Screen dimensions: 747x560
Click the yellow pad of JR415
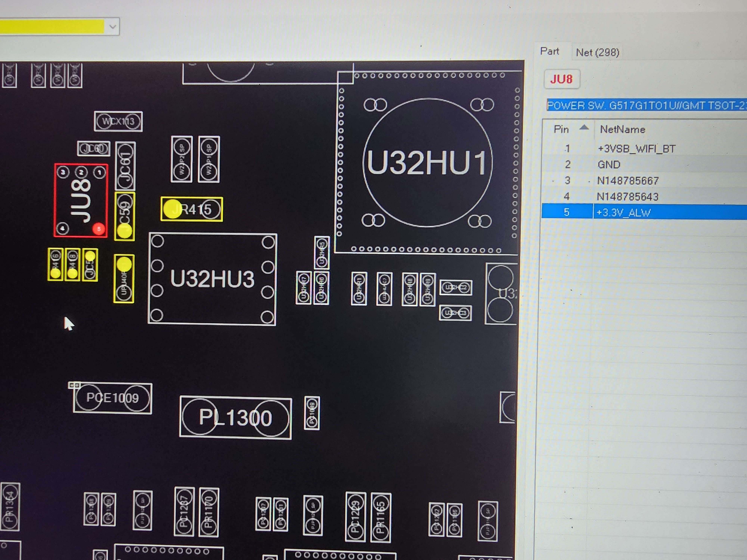pyautogui.click(x=172, y=209)
